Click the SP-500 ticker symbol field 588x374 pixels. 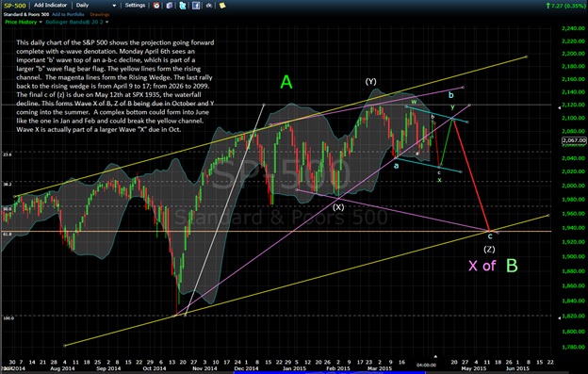(x=15, y=6)
